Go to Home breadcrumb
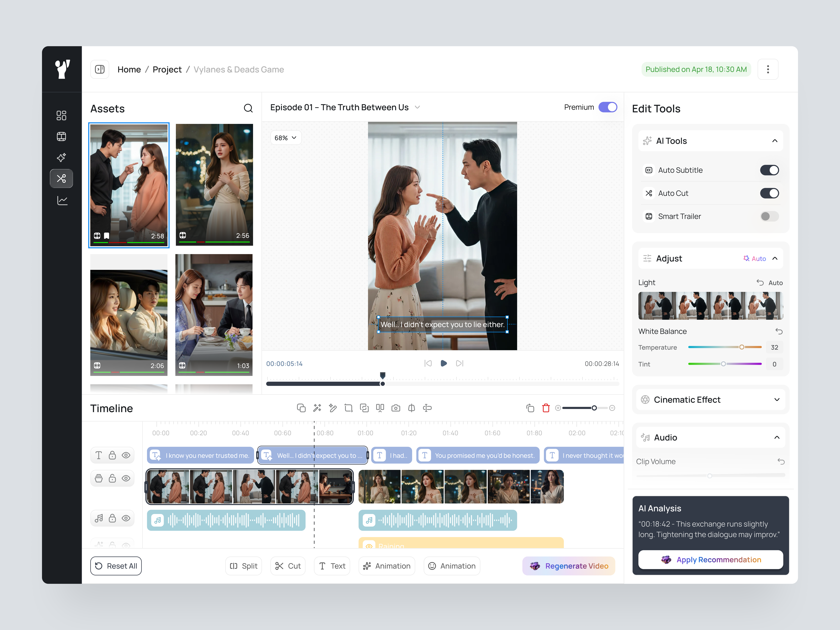 (129, 69)
